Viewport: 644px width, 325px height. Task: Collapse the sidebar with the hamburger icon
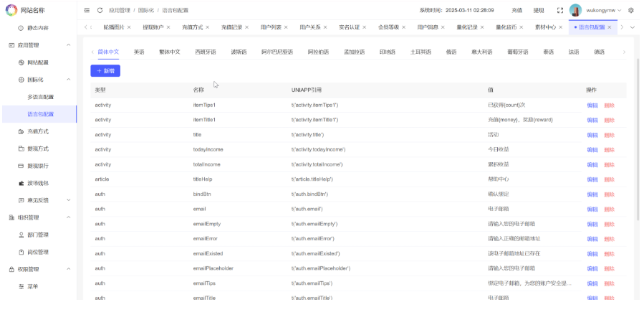tap(87, 10)
